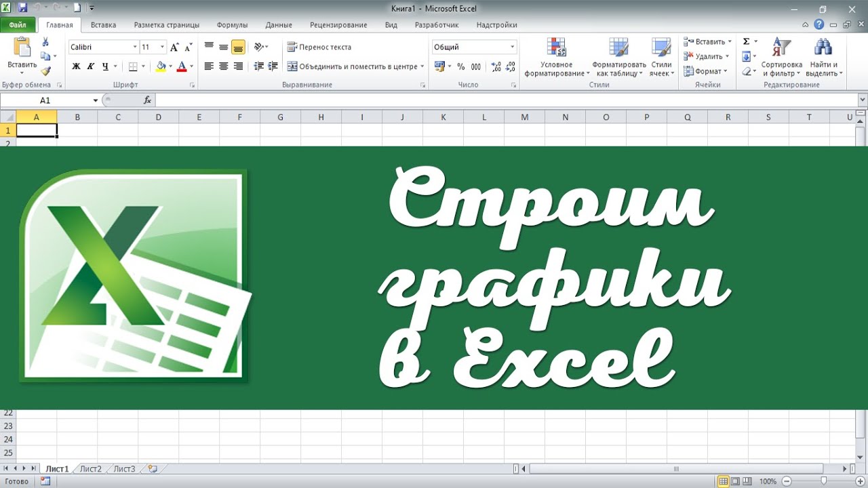The height and width of the screenshot is (488, 868).
Task: Click the font color red swatch
Action: point(182,66)
